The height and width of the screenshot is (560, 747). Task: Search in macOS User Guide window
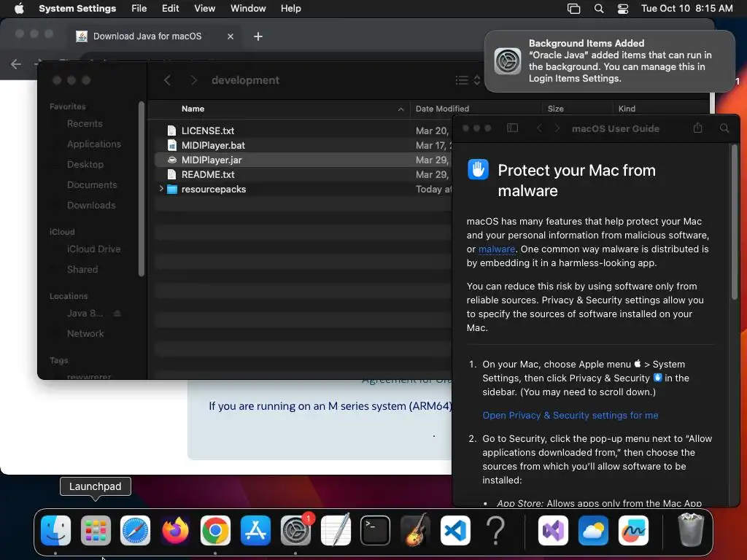click(x=724, y=128)
